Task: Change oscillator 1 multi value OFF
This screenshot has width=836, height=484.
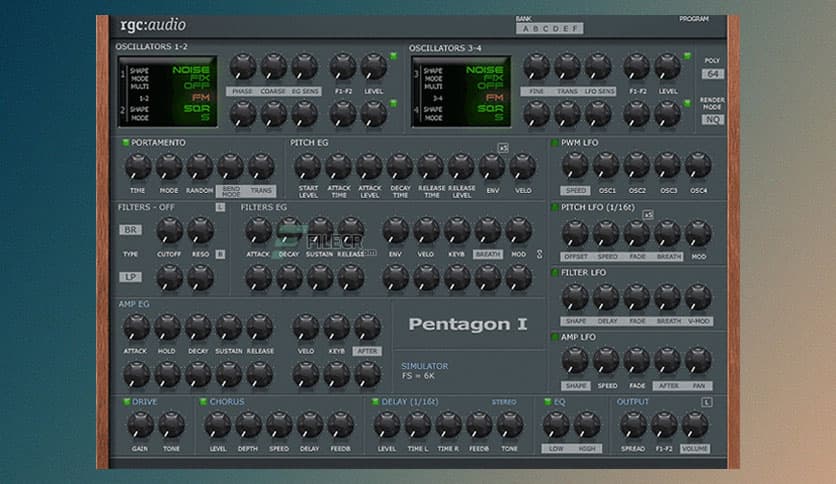Action: coord(197,86)
